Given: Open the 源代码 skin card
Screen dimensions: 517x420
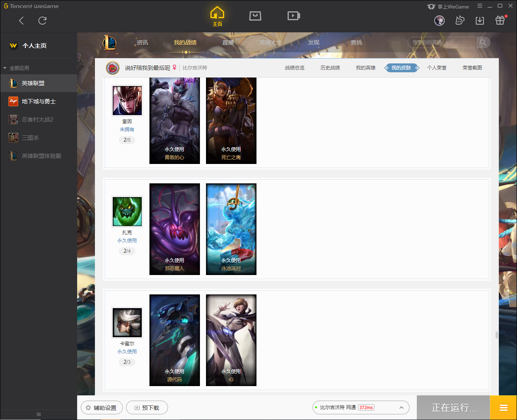Looking at the screenshot, I should [x=174, y=340].
